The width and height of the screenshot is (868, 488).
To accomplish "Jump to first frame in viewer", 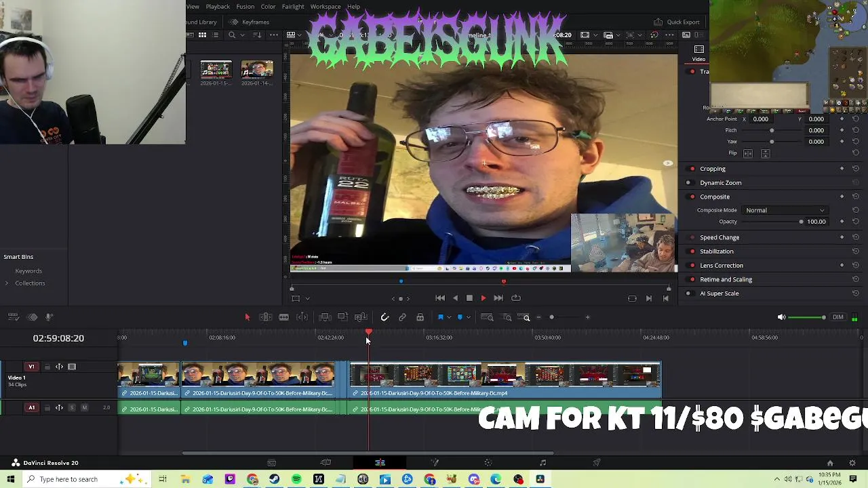I will tap(440, 298).
